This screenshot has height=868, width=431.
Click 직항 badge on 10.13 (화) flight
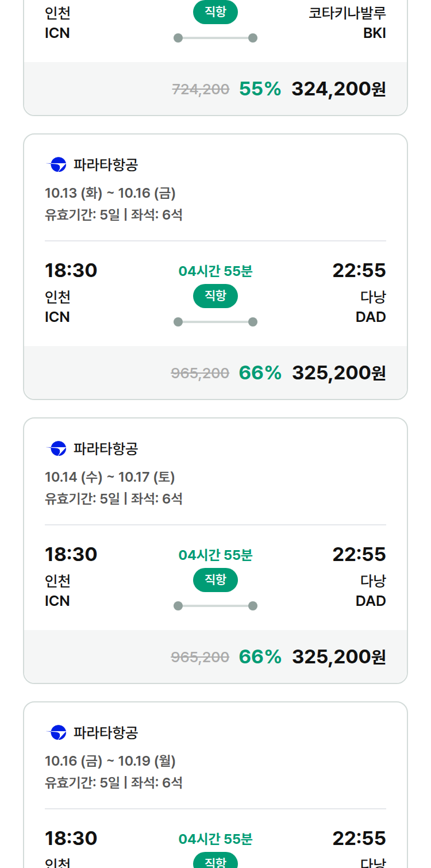coord(215,296)
